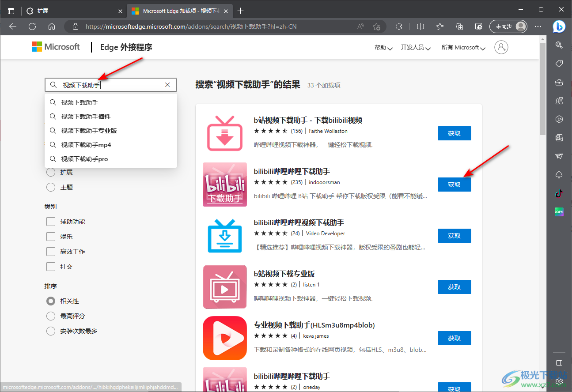Open sidebar Tools briefcase icon

559,82
